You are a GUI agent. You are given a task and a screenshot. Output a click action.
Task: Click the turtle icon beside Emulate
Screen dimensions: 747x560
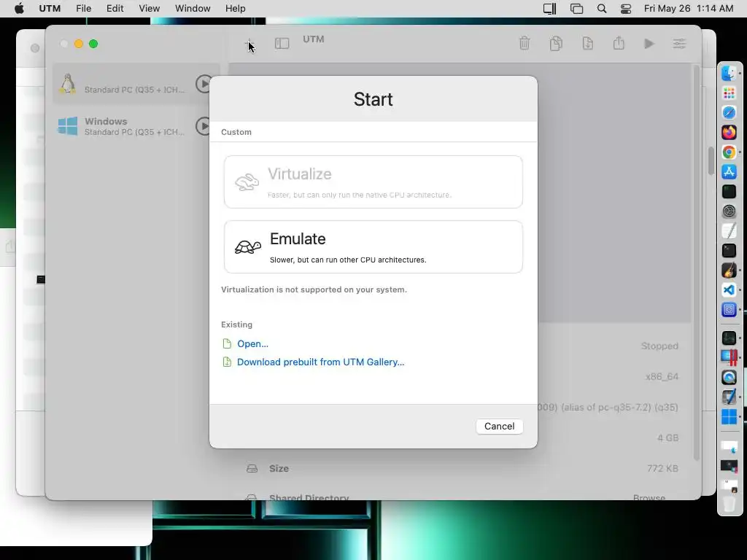[248, 246]
